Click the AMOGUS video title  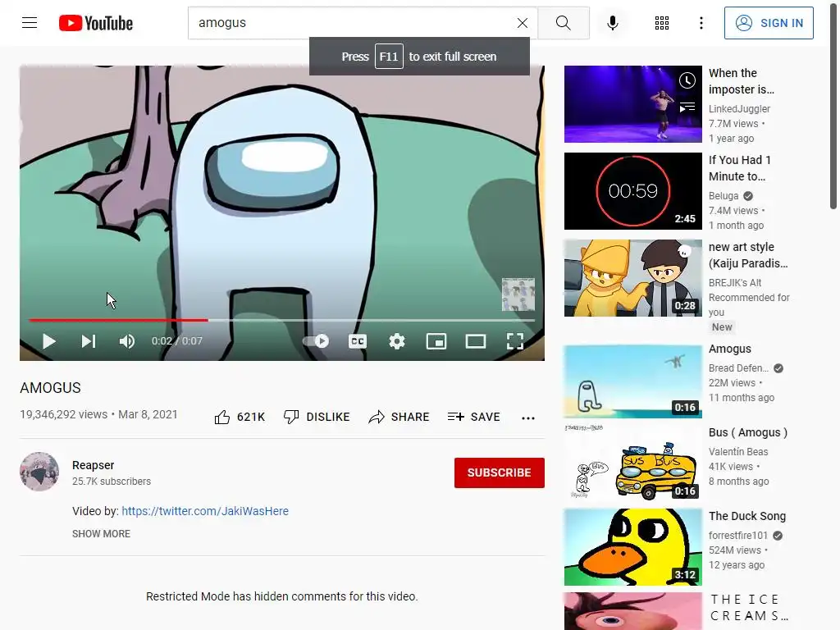(x=50, y=388)
